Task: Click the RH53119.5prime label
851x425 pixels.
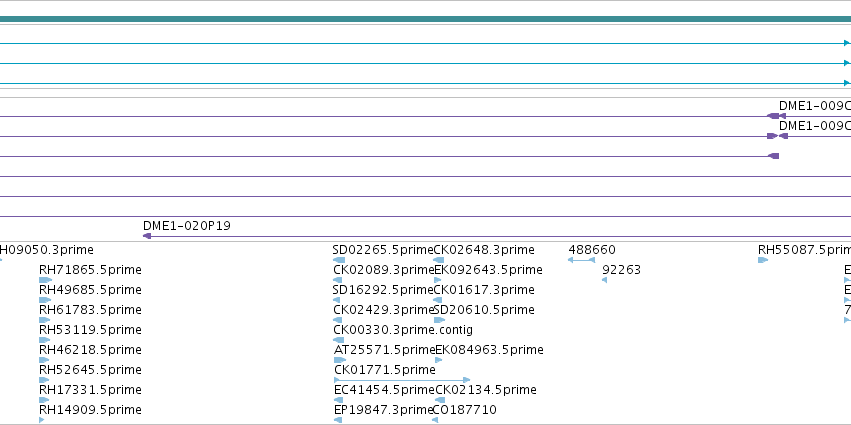Action: 90,330
